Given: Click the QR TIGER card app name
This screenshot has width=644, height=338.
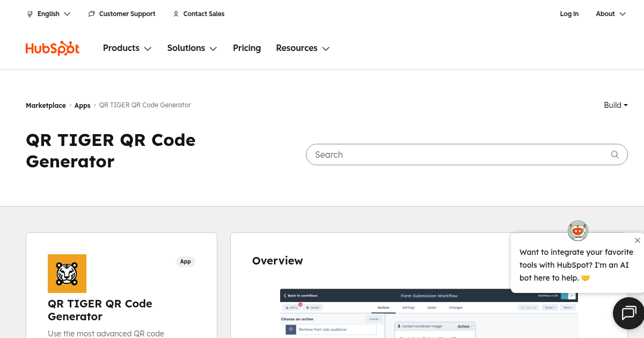Looking at the screenshot, I should point(100,310).
